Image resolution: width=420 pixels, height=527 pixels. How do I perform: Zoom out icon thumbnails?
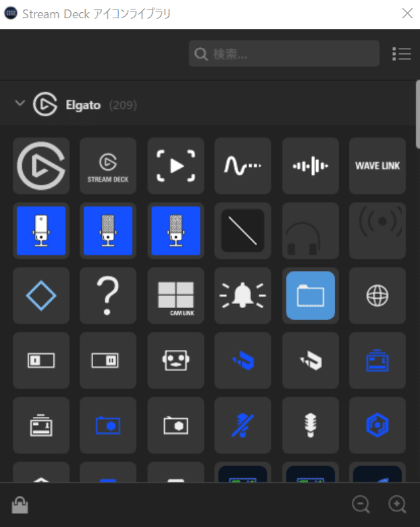361,505
